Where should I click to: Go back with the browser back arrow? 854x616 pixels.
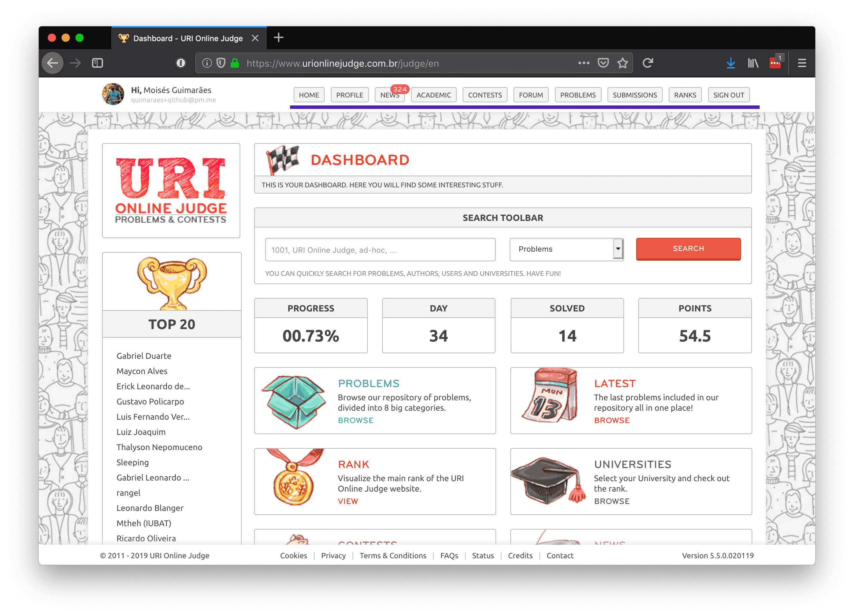(52, 63)
